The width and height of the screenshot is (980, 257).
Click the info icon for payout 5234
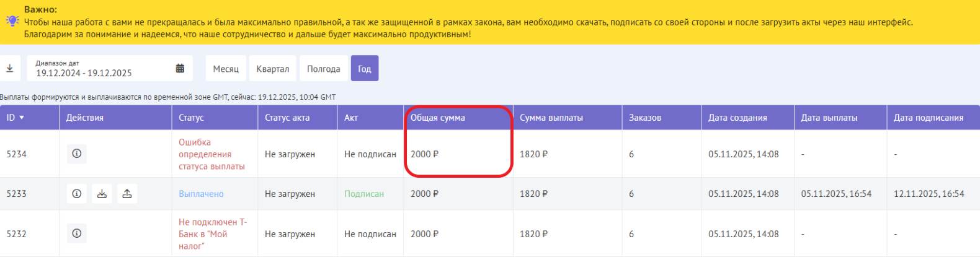click(77, 154)
